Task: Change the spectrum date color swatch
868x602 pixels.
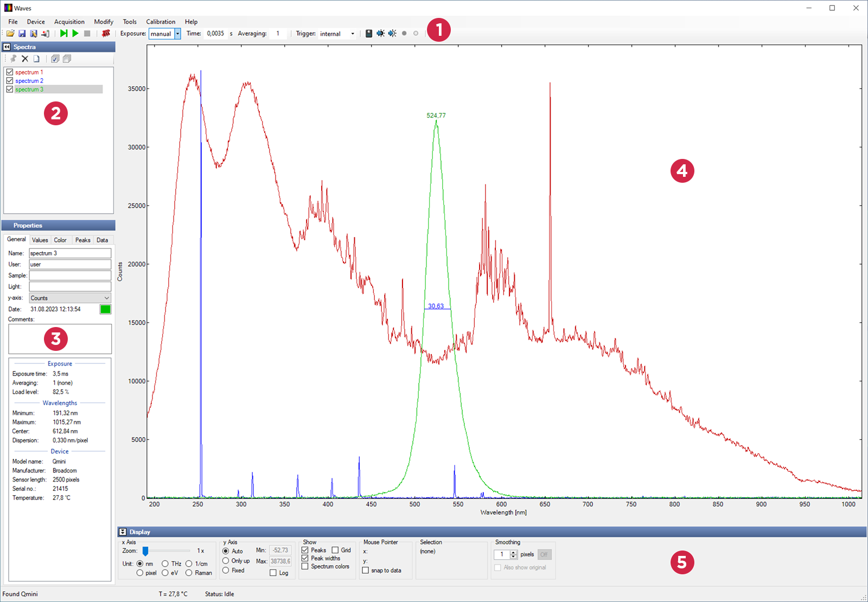Action: click(x=105, y=309)
